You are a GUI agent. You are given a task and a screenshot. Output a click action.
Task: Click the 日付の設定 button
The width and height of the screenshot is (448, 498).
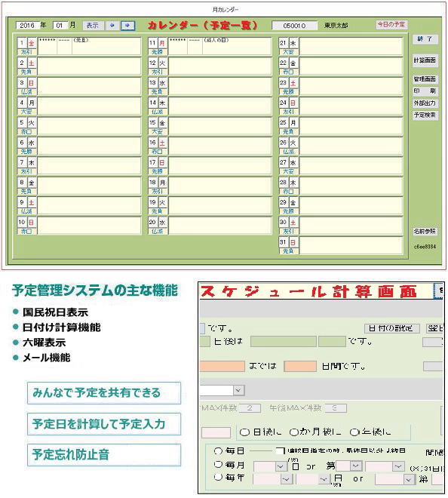pyautogui.click(x=391, y=328)
